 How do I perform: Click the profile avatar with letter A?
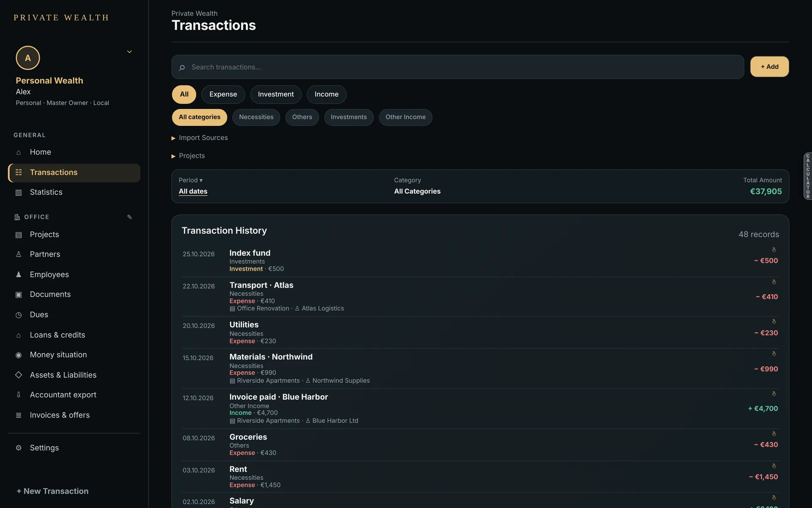click(28, 58)
